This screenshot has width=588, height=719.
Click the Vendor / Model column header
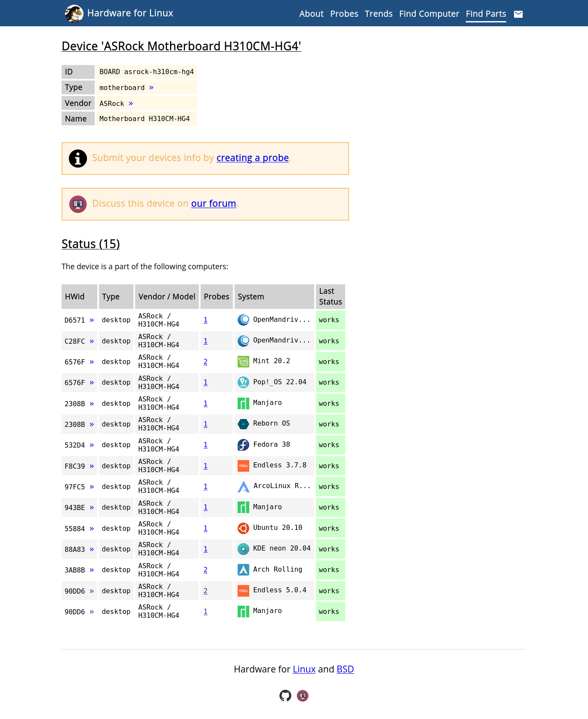(167, 296)
